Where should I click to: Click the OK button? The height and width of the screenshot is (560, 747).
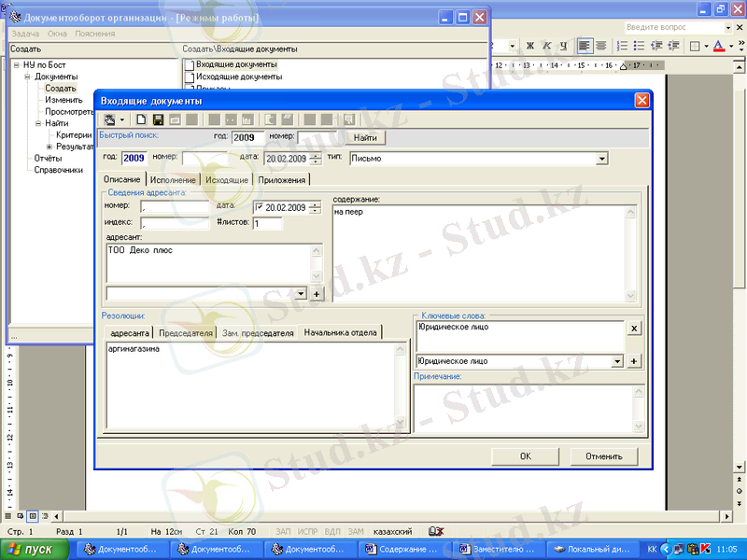pyautogui.click(x=525, y=456)
